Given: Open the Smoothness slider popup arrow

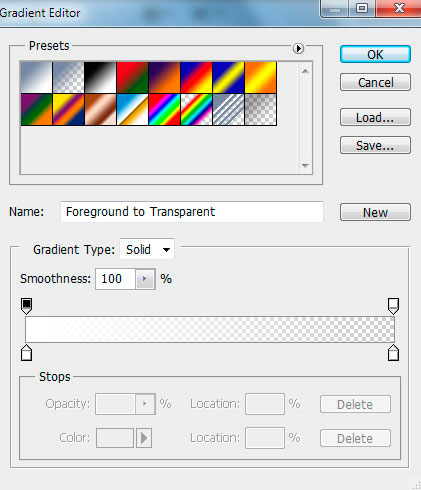Looking at the screenshot, I should point(145,279).
